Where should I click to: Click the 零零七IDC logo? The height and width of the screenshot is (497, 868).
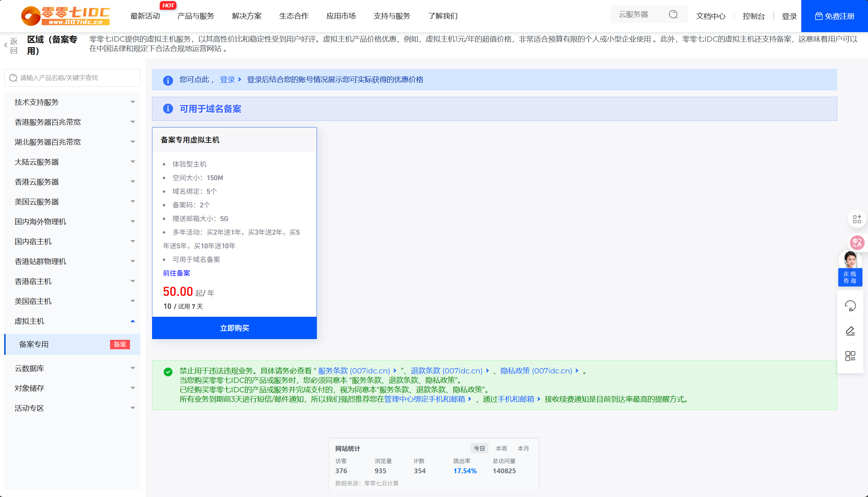(x=65, y=16)
